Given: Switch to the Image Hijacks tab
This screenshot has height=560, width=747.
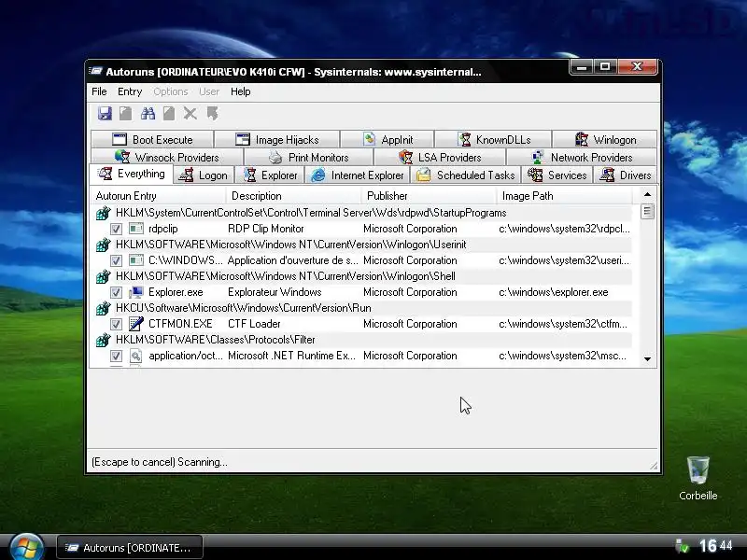Looking at the screenshot, I should [x=276, y=139].
